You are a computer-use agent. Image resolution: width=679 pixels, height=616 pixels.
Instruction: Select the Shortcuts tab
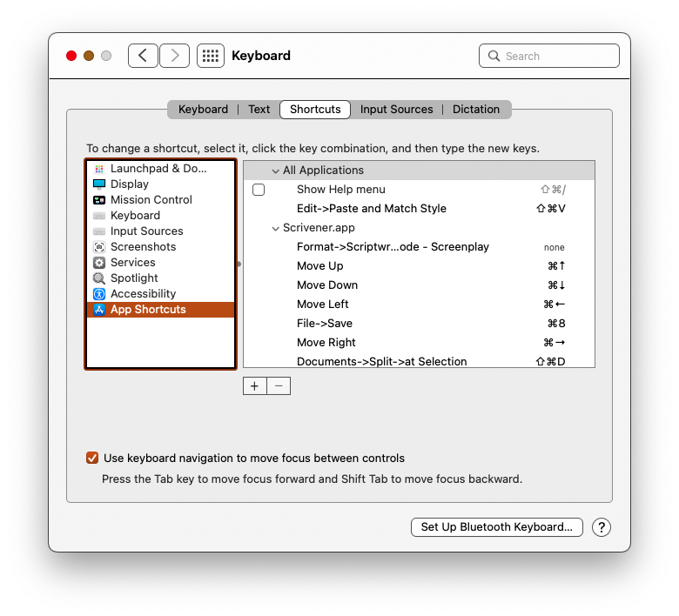click(x=315, y=109)
